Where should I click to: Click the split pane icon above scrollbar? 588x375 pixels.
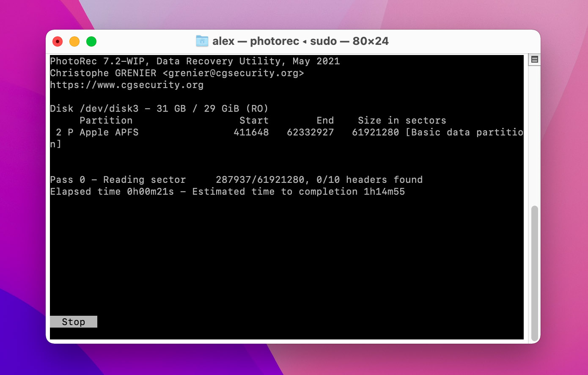point(535,60)
